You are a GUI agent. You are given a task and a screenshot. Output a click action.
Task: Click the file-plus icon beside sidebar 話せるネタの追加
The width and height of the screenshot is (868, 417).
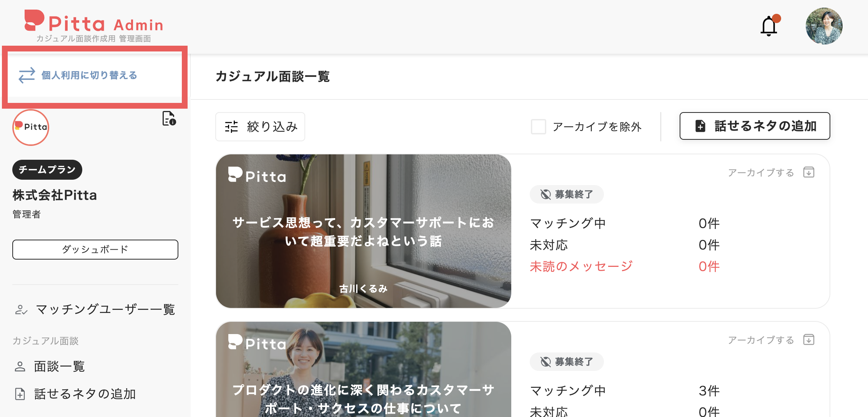(20, 394)
